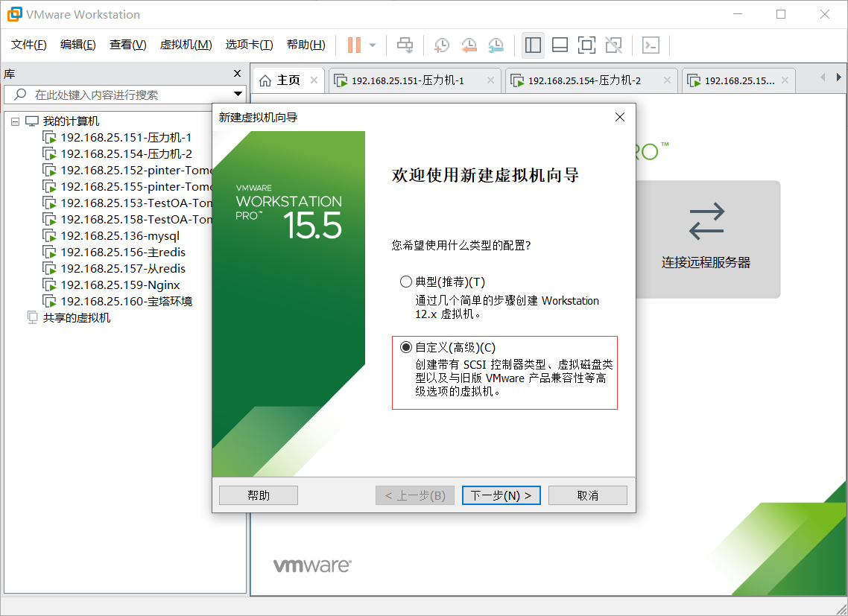Image resolution: width=848 pixels, height=616 pixels.
Task: Open the 查看(V) menu
Action: tap(128, 45)
